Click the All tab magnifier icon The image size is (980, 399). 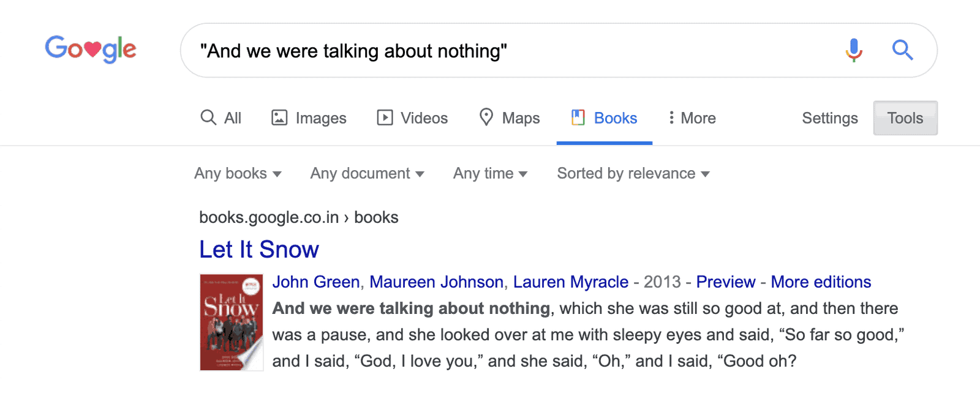pyautogui.click(x=208, y=117)
